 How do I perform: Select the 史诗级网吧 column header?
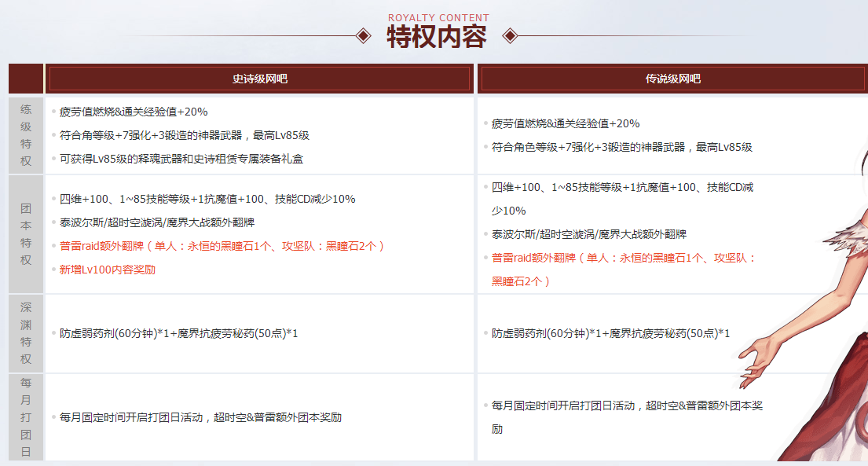point(259,79)
